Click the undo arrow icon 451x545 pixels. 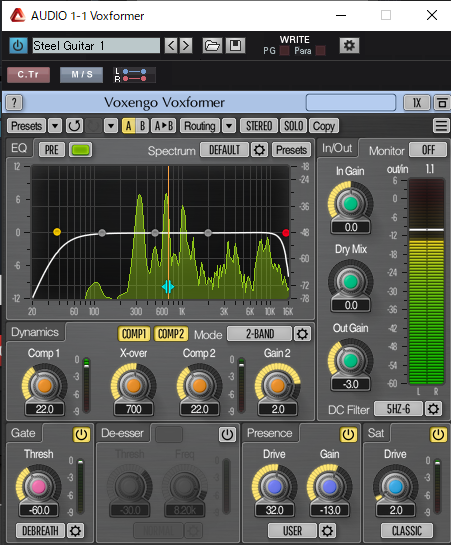pyautogui.click(x=74, y=126)
